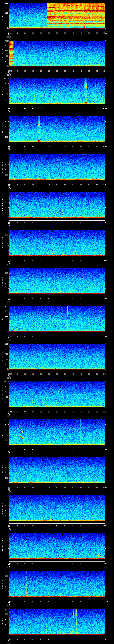Click the 56:00 end time label
The width and height of the screenshot is (114, 644).
point(105,450)
